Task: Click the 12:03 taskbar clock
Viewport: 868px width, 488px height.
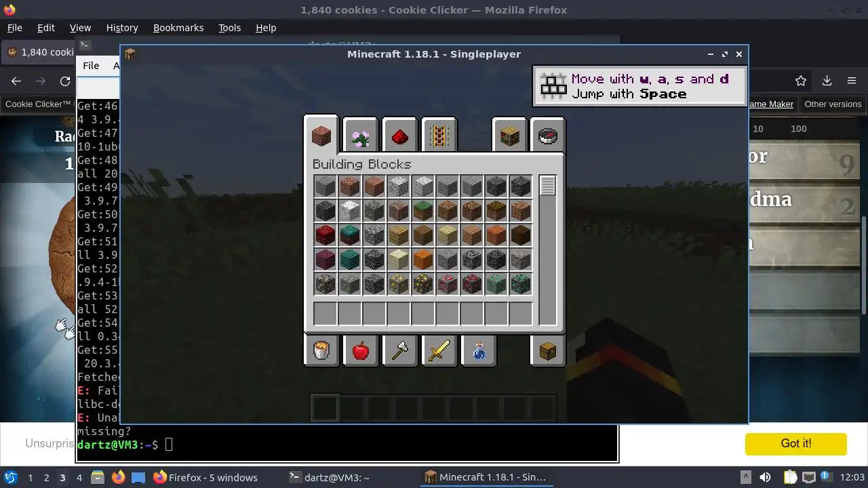Action: pos(852,477)
